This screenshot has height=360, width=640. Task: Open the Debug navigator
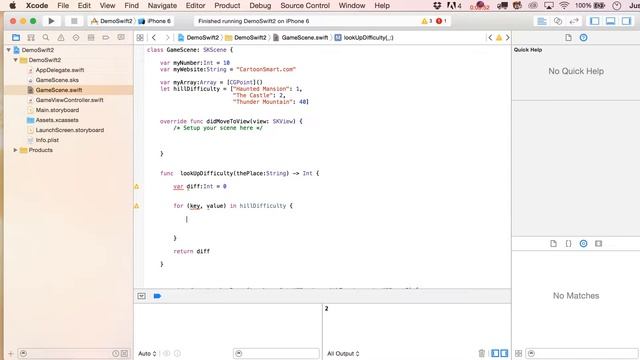click(x=91, y=38)
